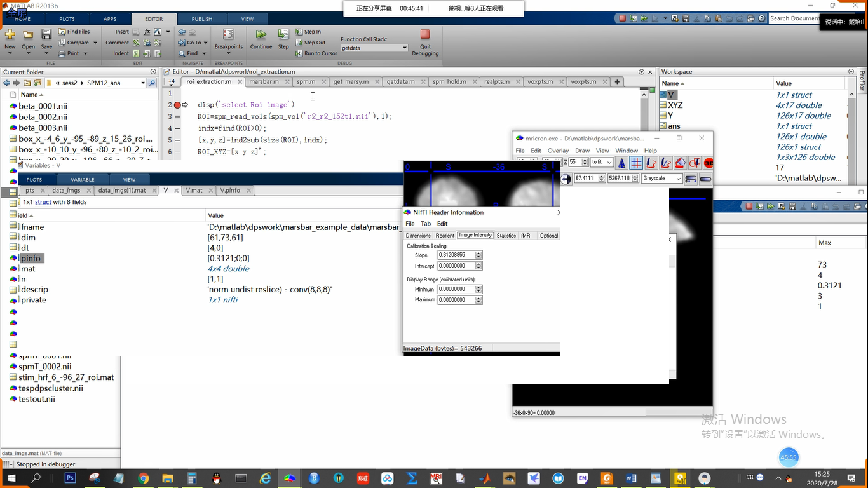This screenshot has height=488, width=868.
Task: Click the Slope value stepper
Action: [479, 255]
